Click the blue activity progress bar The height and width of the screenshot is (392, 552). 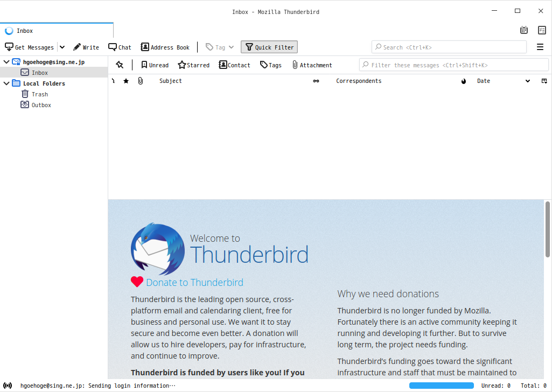point(442,386)
